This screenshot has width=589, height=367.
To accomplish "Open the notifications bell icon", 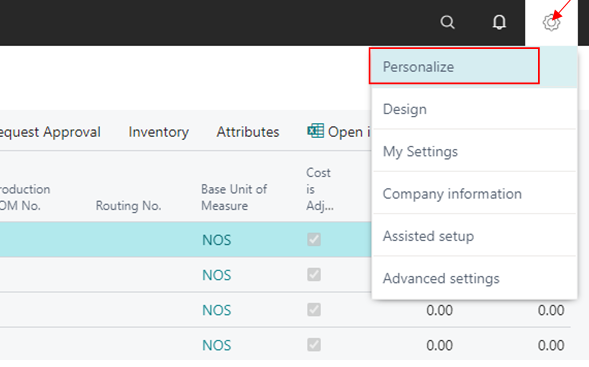I will (499, 22).
